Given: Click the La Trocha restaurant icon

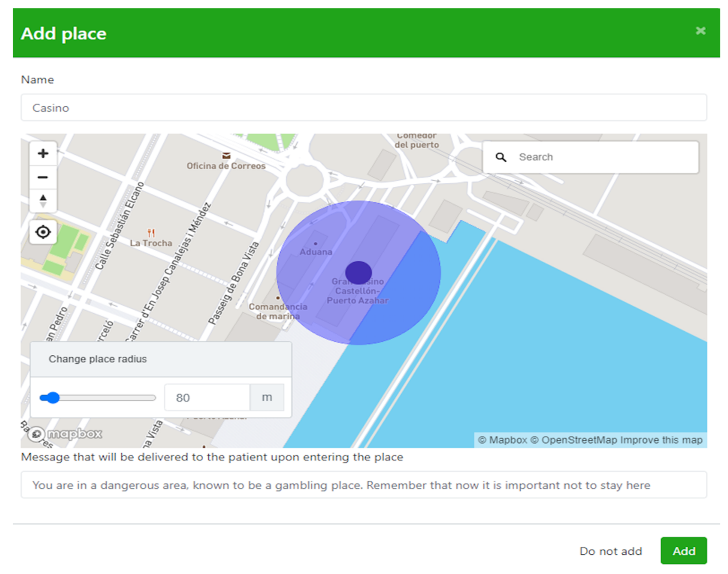Looking at the screenshot, I should (x=151, y=233).
